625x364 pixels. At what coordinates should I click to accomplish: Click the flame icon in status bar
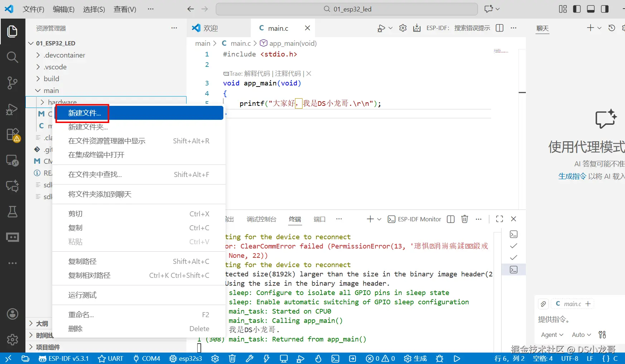click(318, 358)
